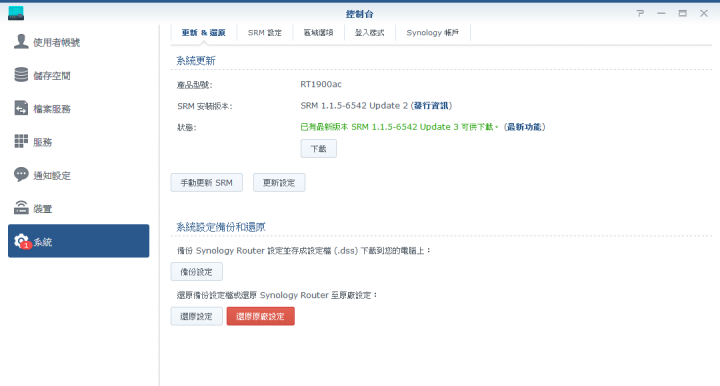
Task: Select 儲存空間 sidebar label
Action: [52, 76]
